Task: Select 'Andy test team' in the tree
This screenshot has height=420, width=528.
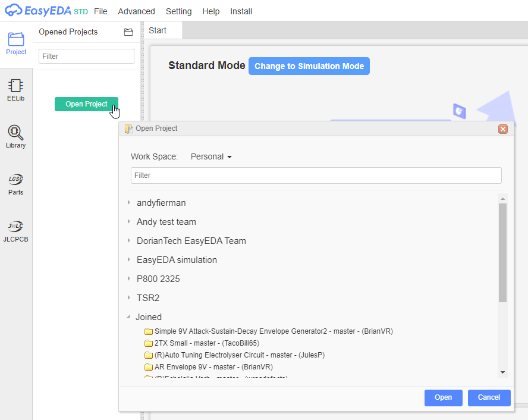Action: (166, 222)
